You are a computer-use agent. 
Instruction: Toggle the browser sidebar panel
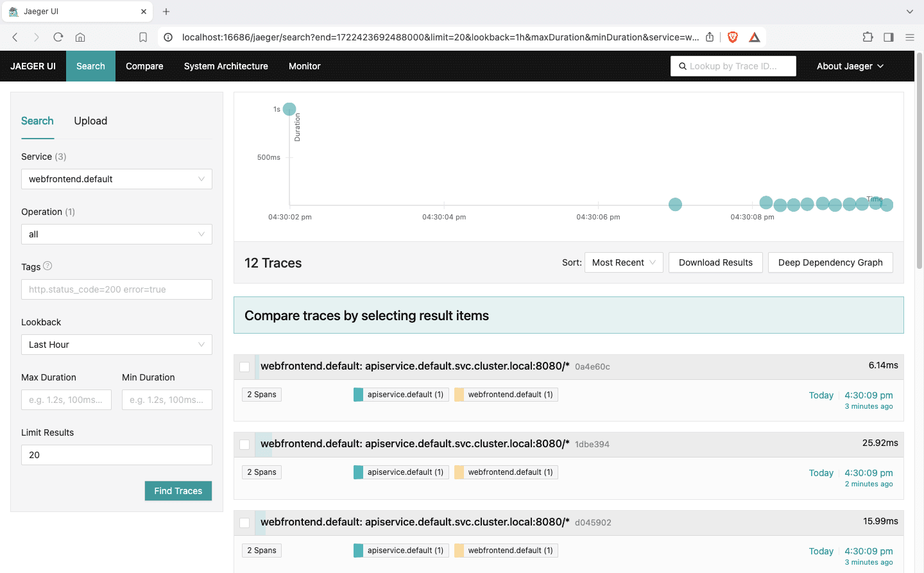889,37
